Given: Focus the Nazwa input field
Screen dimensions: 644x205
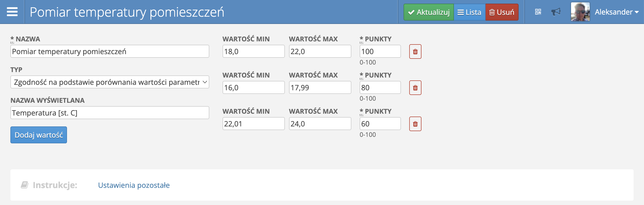Looking at the screenshot, I should pos(110,52).
